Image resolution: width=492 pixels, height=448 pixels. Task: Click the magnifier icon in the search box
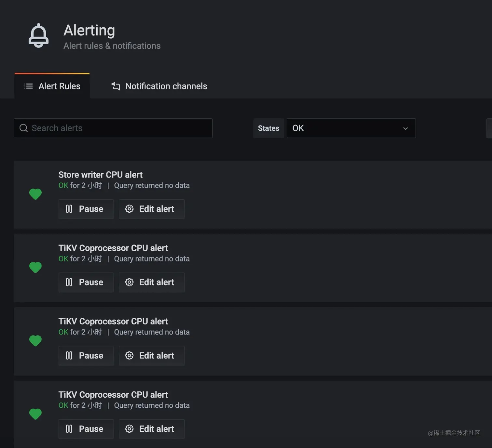coord(24,128)
